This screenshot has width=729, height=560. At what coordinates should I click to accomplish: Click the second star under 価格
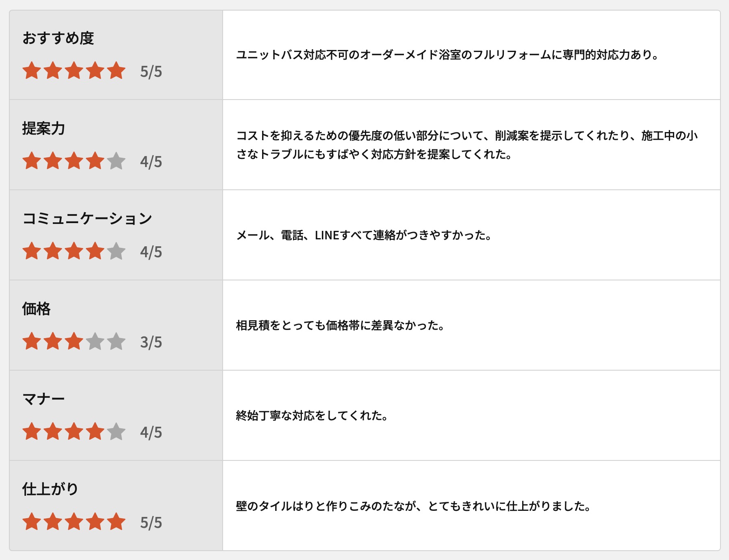(x=53, y=341)
